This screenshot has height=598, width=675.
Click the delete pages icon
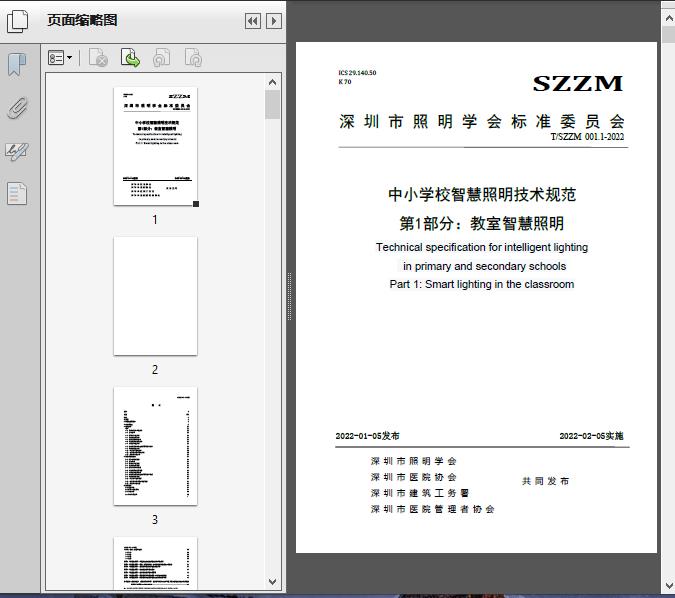(x=98, y=57)
